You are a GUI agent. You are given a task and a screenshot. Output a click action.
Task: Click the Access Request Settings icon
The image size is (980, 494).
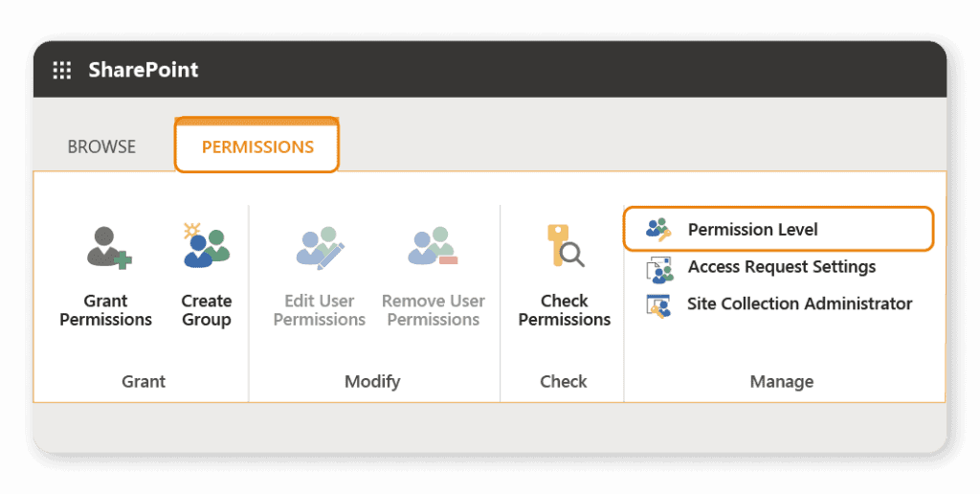[x=658, y=268]
